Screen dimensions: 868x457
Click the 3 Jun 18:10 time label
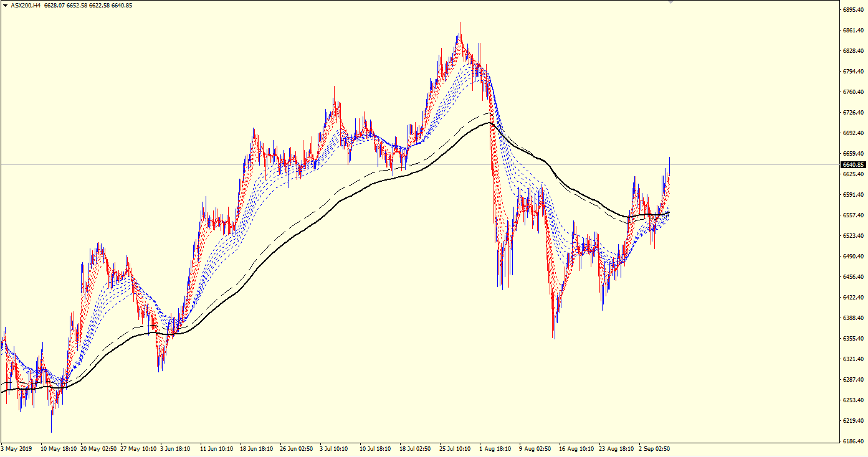coord(175,448)
